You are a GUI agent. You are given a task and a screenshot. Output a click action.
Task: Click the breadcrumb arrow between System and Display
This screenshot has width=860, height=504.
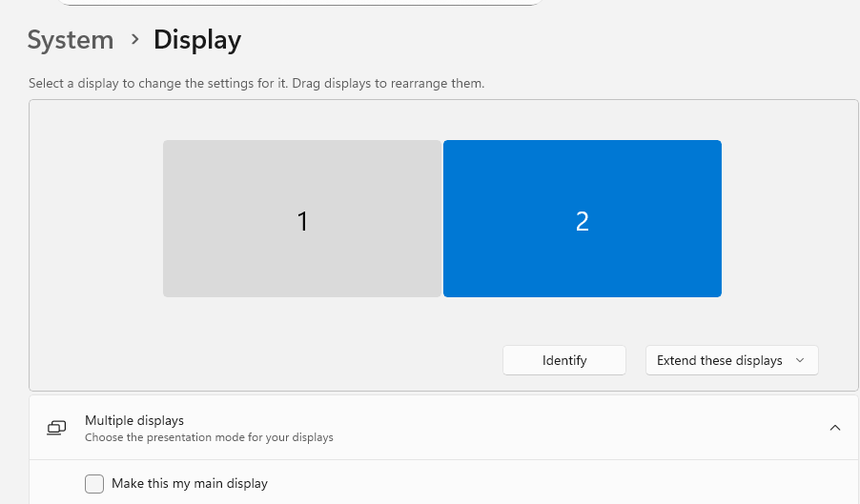pos(134,39)
